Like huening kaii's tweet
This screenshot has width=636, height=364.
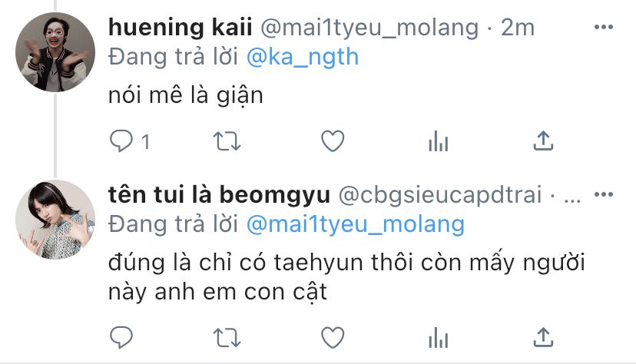[332, 141]
